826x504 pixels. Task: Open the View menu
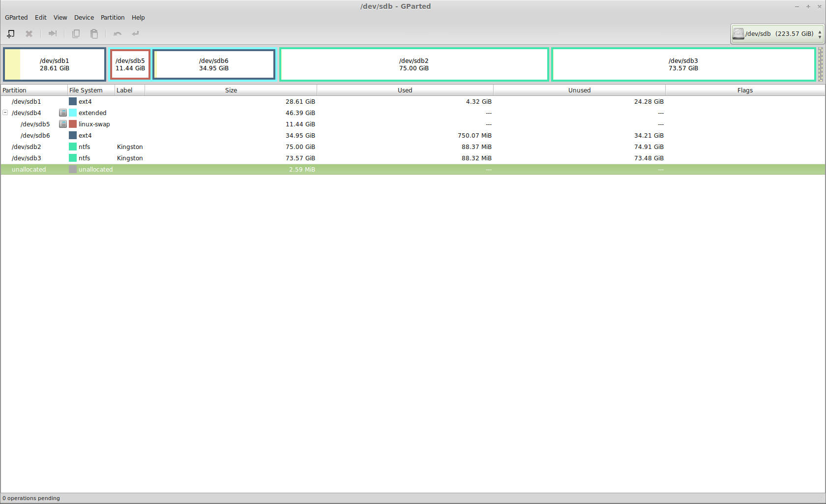click(x=60, y=17)
